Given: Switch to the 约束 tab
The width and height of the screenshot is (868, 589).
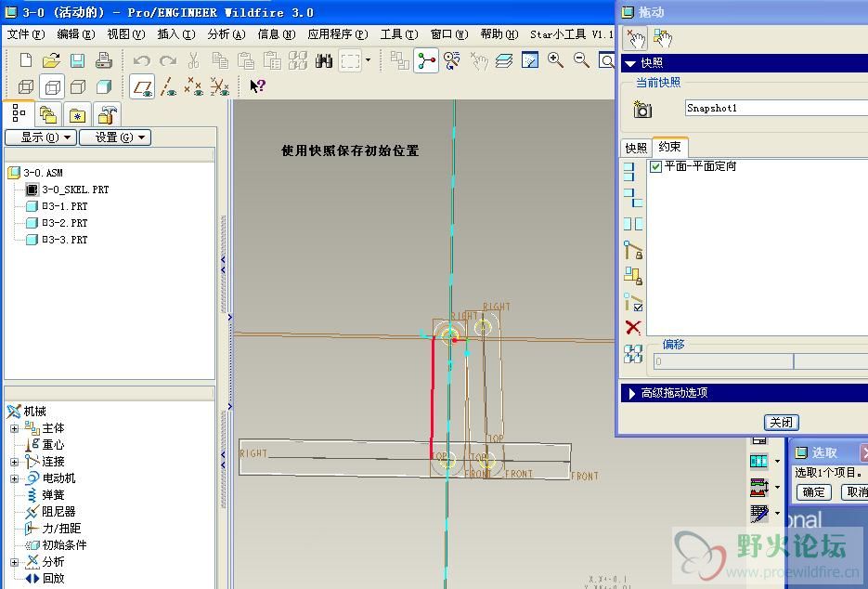Looking at the screenshot, I should click(670, 147).
